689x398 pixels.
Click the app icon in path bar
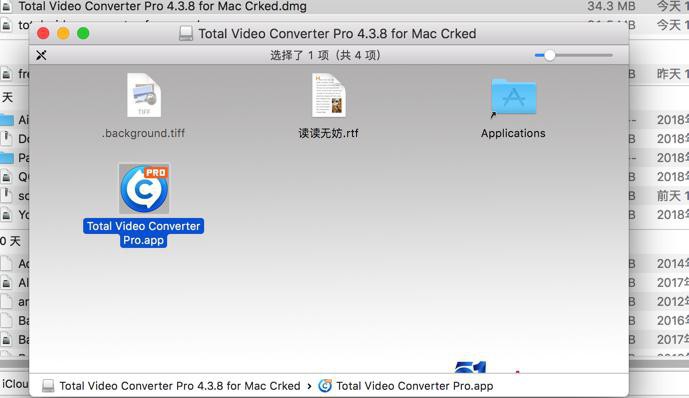(325, 386)
